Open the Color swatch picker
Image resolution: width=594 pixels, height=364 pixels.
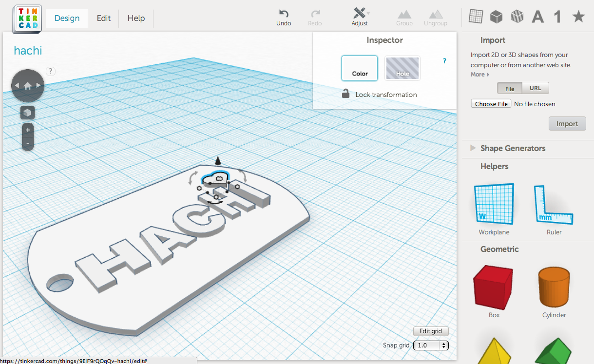(x=360, y=68)
